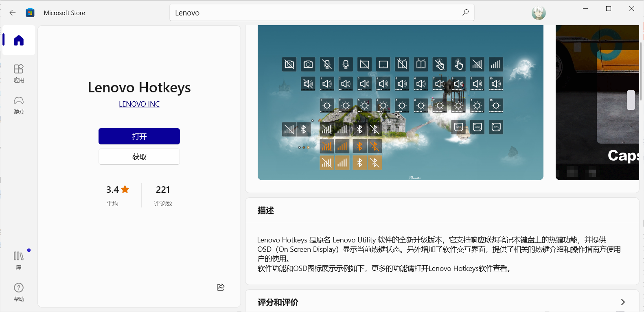Open the second screenshot showing Caps
644x312 pixels.
tap(597, 103)
